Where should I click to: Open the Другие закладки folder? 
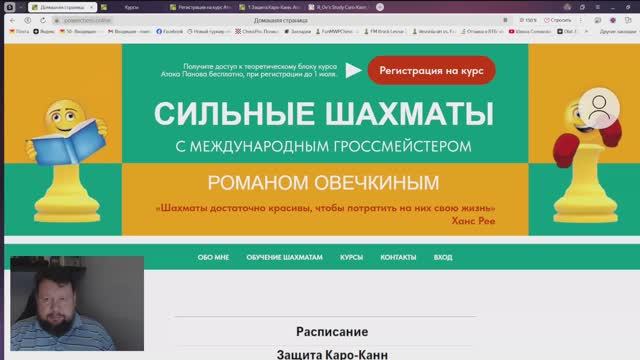[x=619, y=31]
